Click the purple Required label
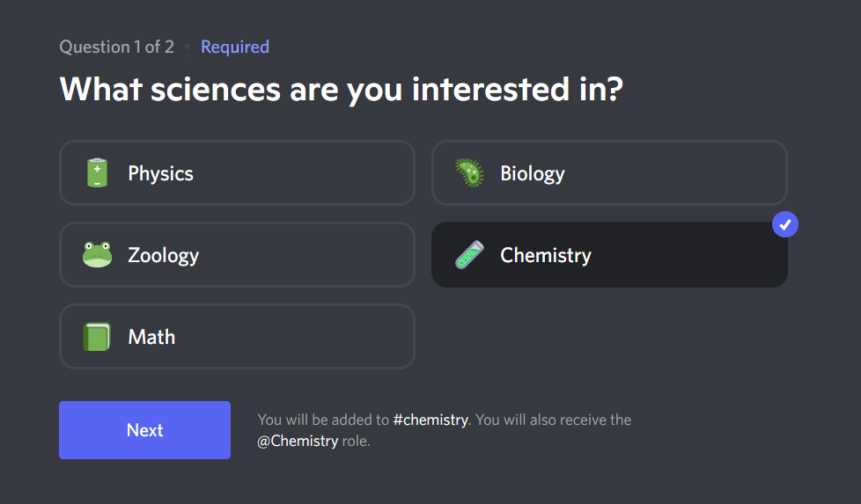 [x=235, y=47]
